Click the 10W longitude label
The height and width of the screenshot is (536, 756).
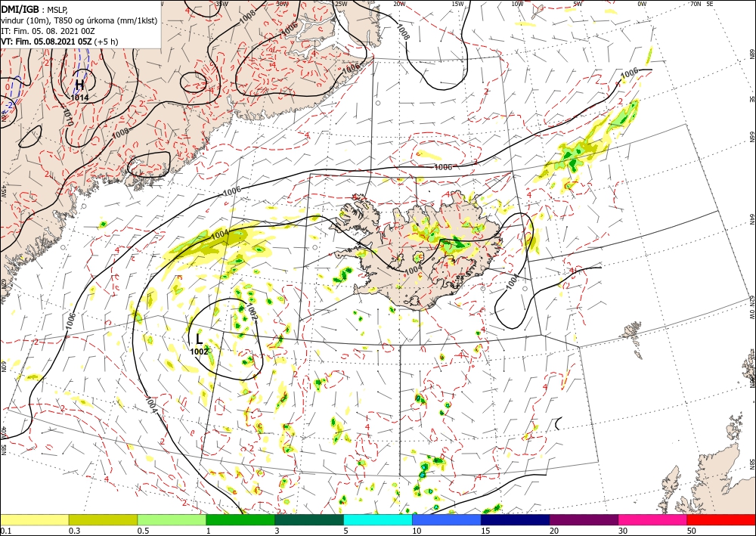point(517,4)
